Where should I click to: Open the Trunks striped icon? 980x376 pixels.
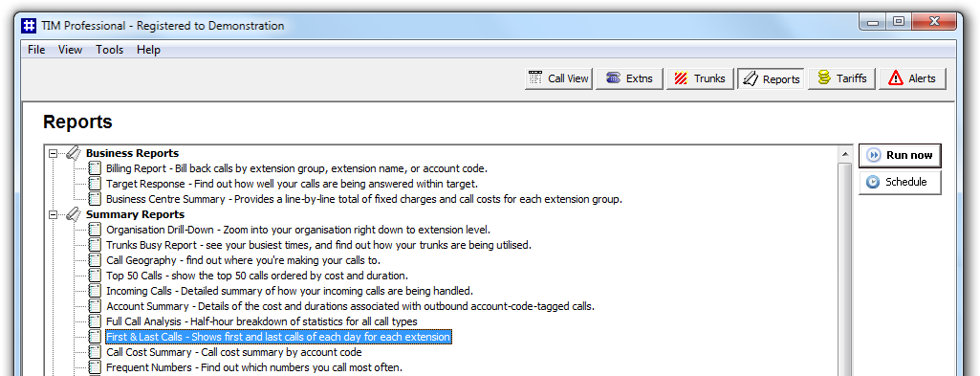coord(680,78)
